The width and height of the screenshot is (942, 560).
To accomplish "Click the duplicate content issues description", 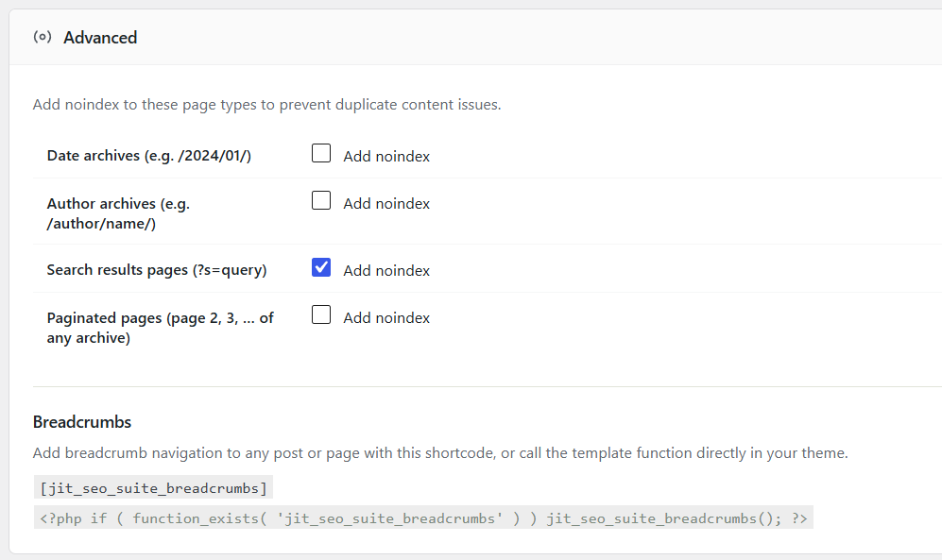I will pyautogui.click(x=266, y=105).
